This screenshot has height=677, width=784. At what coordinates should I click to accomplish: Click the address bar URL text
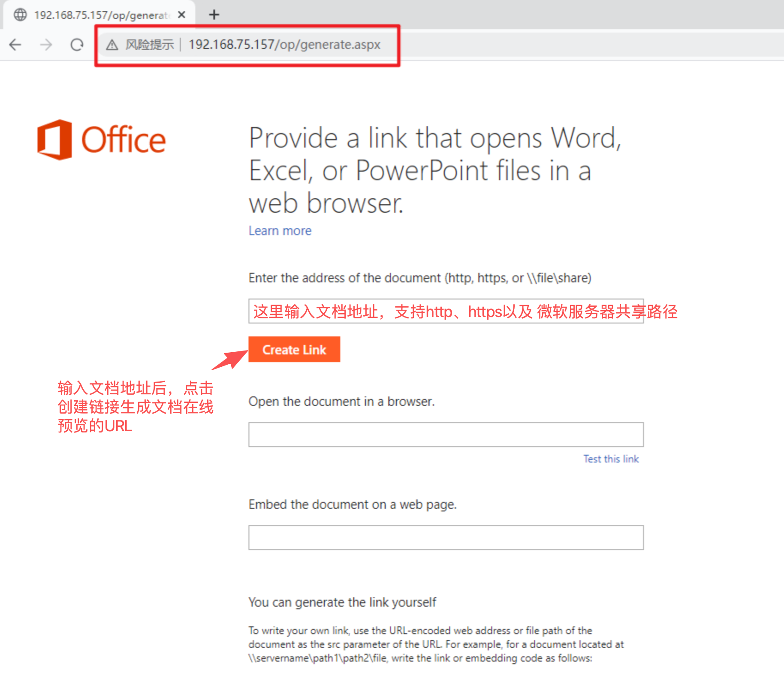[x=285, y=45]
